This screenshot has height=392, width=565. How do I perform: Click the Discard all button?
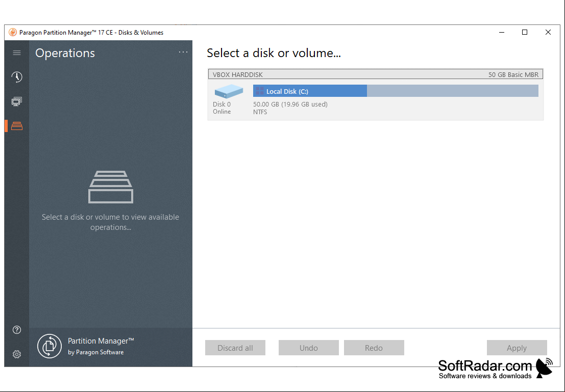tap(235, 348)
